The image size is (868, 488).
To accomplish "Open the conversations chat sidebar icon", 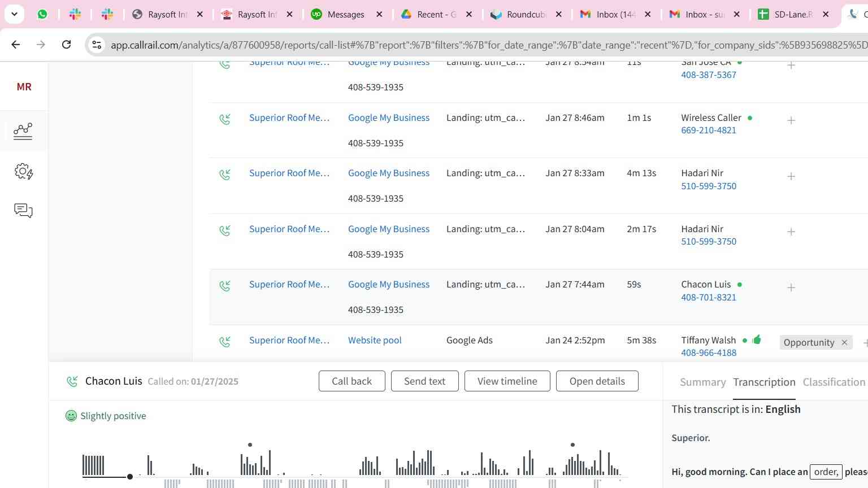I will [23, 211].
